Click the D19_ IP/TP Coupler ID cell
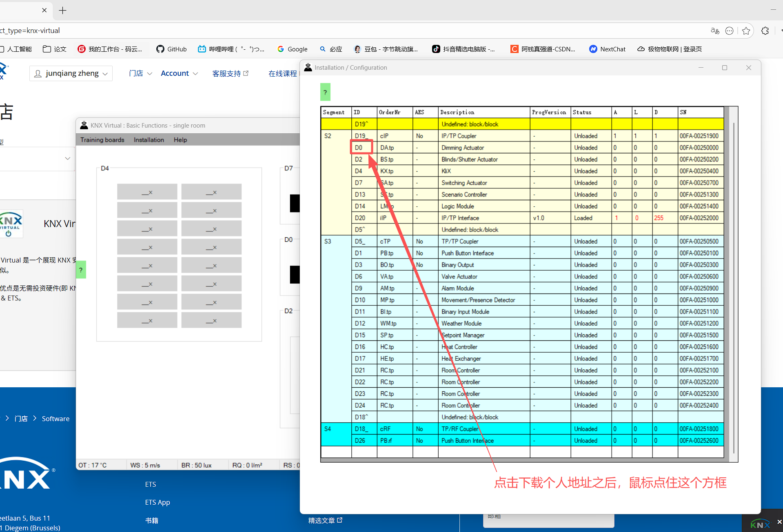The width and height of the screenshot is (783, 532). coord(364,136)
